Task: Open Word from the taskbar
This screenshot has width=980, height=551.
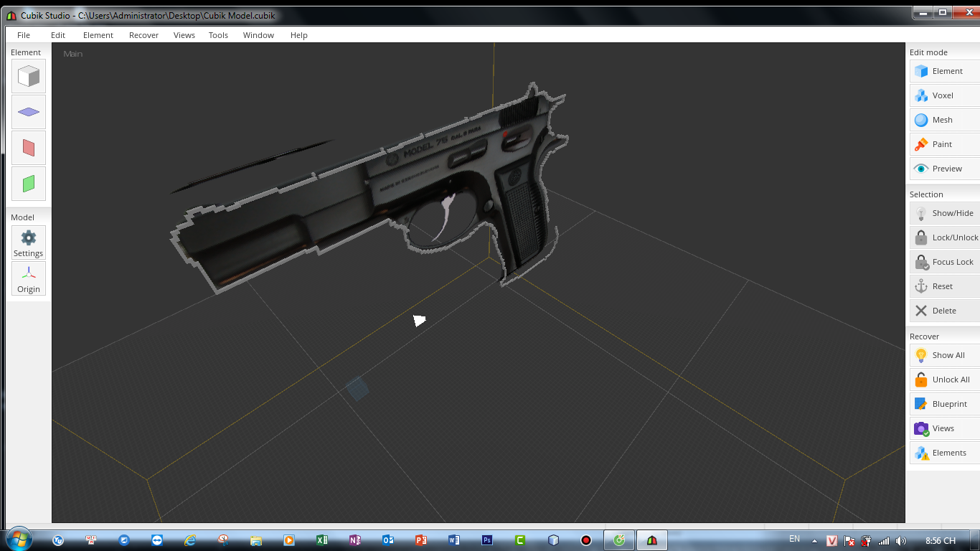Action: point(454,540)
